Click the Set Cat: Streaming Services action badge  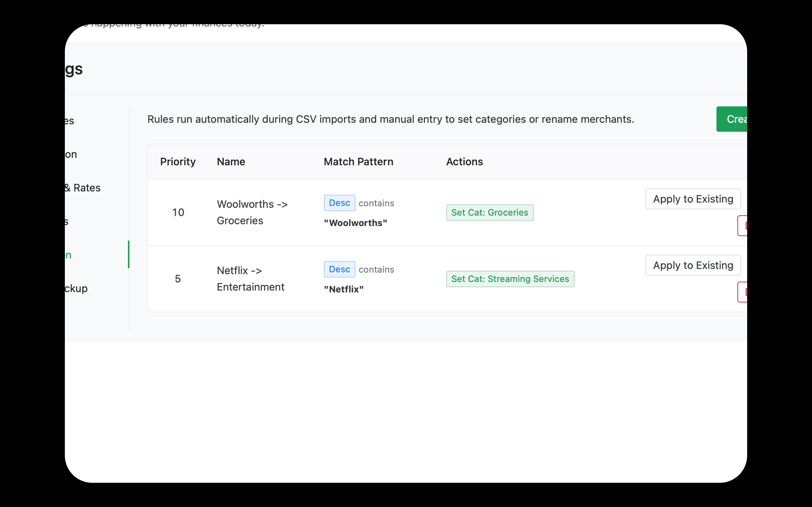(x=510, y=279)
